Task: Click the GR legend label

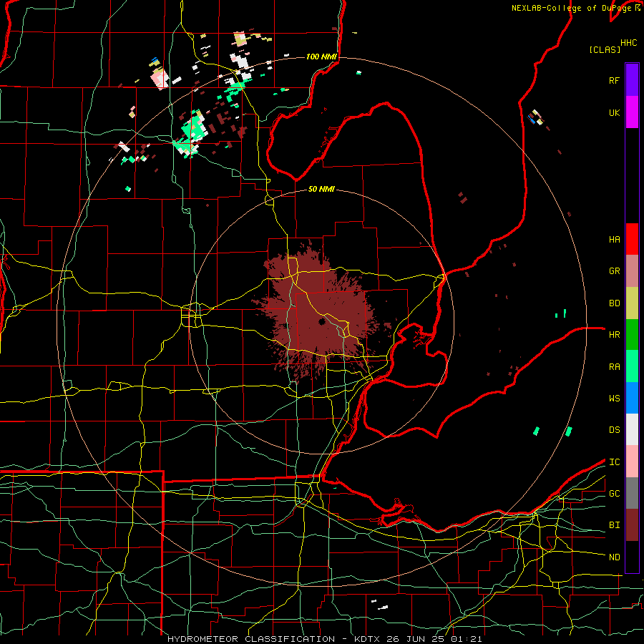Action: (x=614, y=271)
